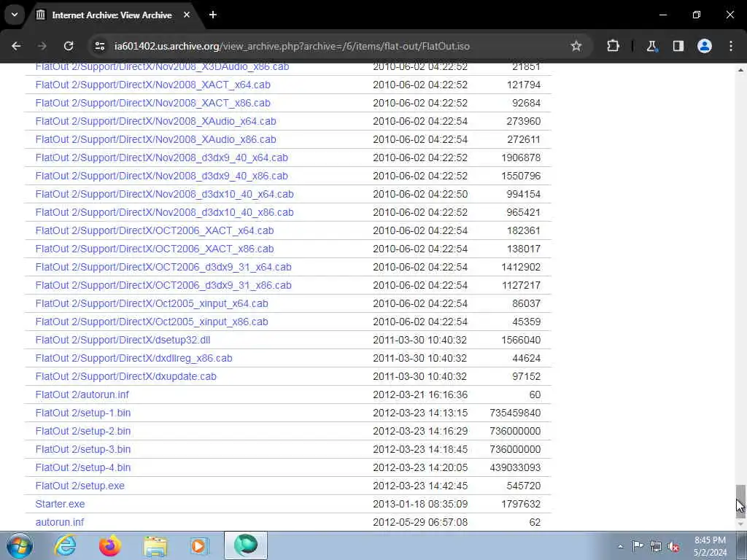Click the date 2012-05-29 06:57:08
The width and height of the screenshot is (747, 560).
point(420,522)
